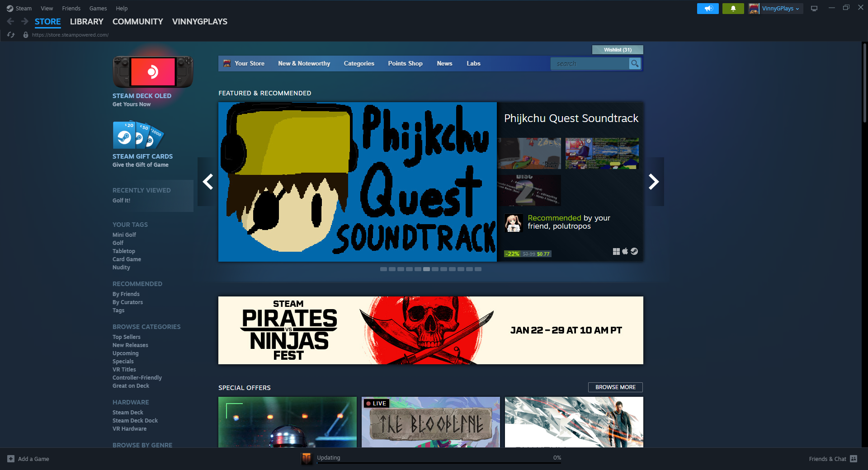868x470 pixels.
Task: Go back with the left arrow icon
Action: click(10, 21)
